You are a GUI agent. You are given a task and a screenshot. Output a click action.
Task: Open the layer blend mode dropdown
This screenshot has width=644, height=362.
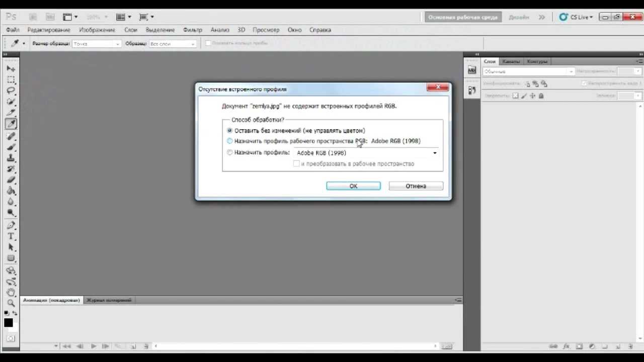[528, 71]
